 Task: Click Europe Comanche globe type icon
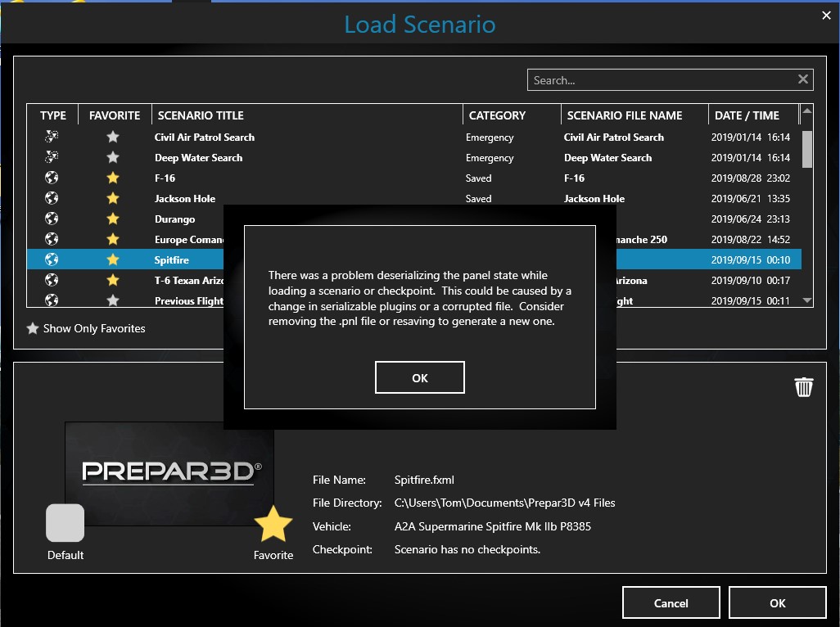[x=52, y=239]
